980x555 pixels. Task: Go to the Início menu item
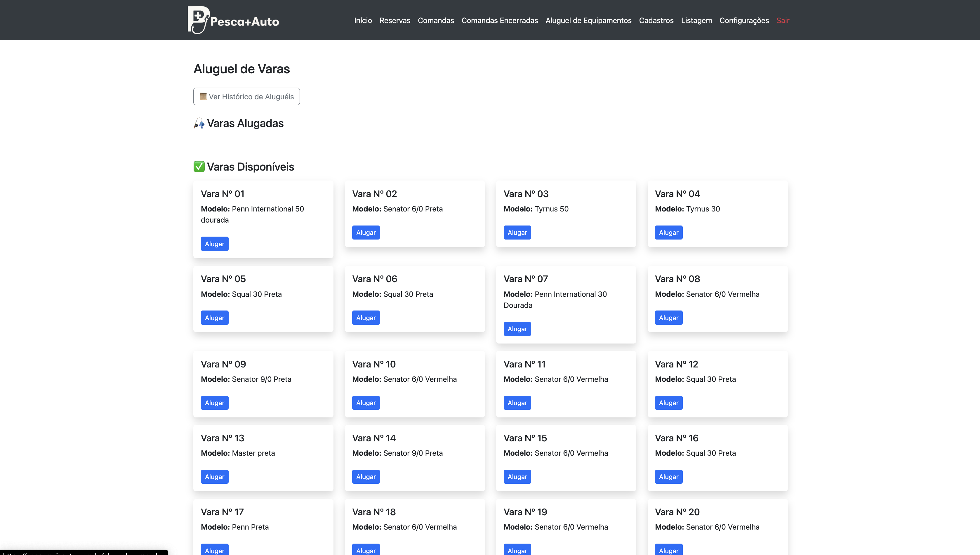coord(363,20)
